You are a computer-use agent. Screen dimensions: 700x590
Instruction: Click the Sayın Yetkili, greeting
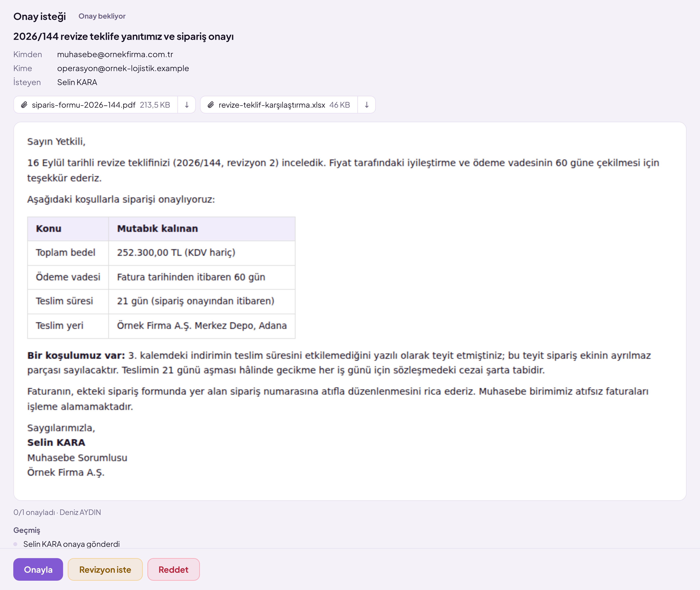click(56, 142)
